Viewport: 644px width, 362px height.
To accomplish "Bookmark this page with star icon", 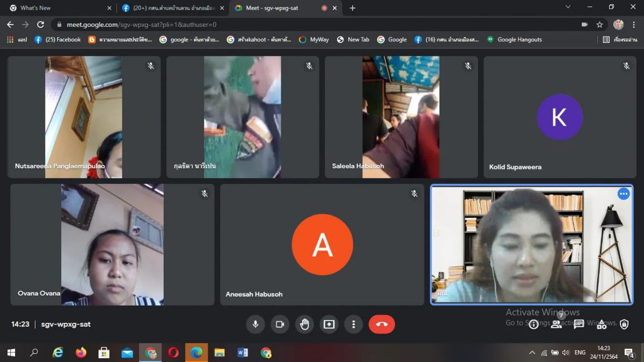I will coord(599,25).
